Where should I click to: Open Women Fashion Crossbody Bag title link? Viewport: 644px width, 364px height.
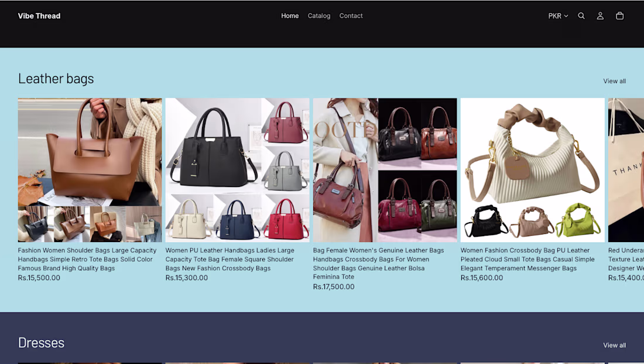click(527, 259)
